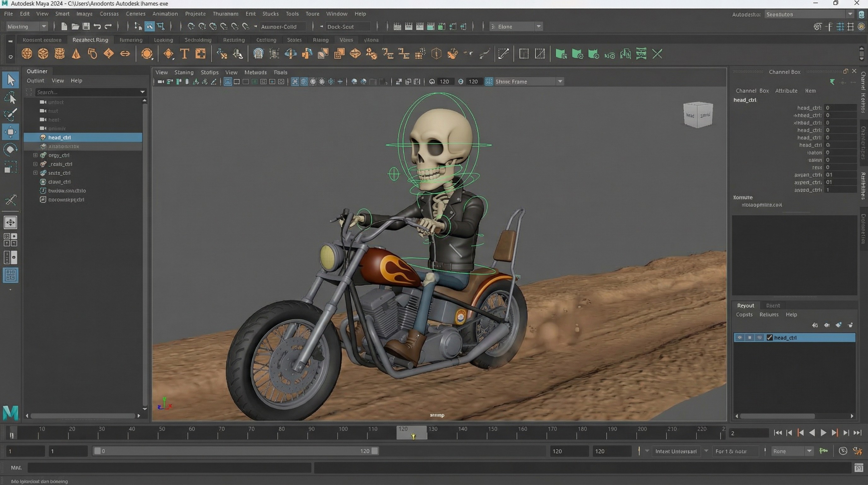The image size is (868, 485).
Task: Click the Save scene floppy disk icon
Action: [86, 26]
